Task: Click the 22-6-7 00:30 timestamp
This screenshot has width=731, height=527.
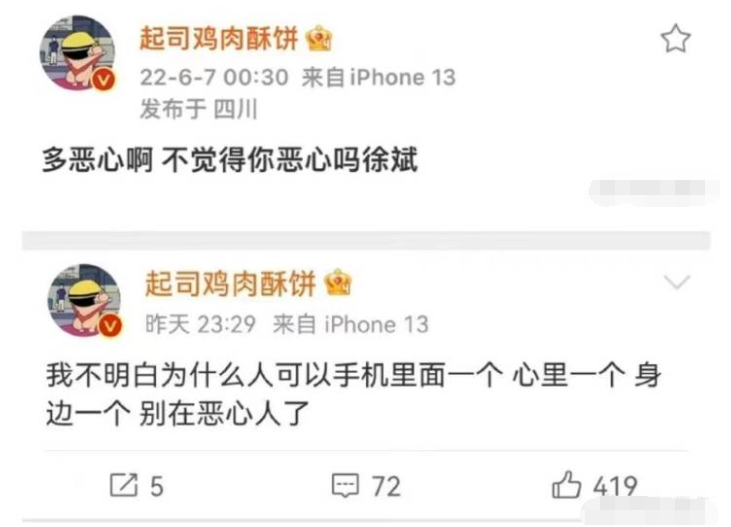Action: click(214, 77)
